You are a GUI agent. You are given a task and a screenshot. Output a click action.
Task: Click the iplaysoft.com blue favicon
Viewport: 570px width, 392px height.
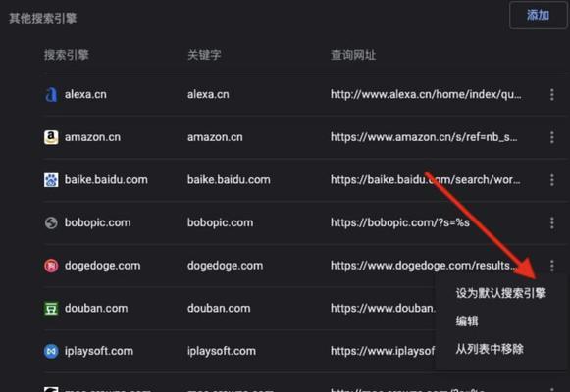51,352
